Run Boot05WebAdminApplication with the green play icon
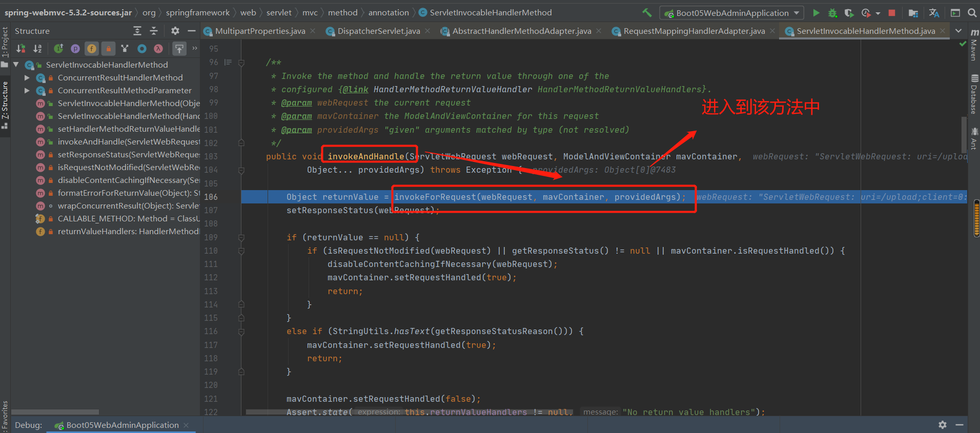 click(x=816, y=13)
